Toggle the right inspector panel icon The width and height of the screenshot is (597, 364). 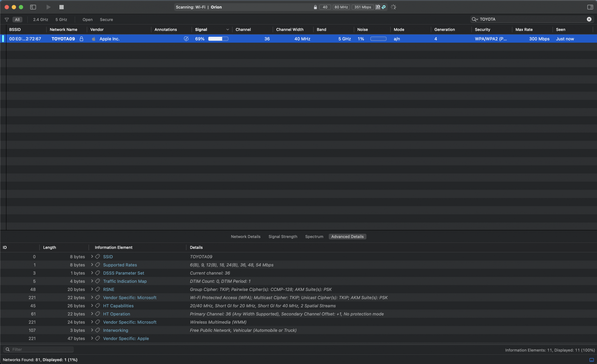click(x=590, y=7)
